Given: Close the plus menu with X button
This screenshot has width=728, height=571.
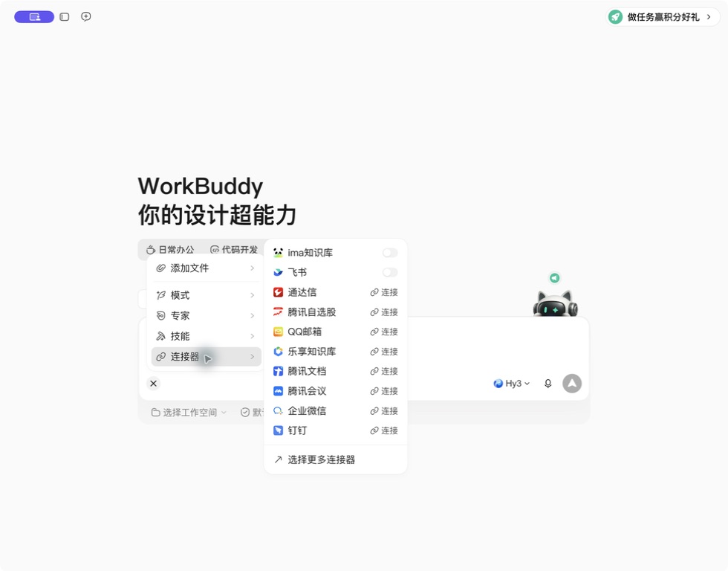Looking at the screenshot, I should pos(154,384).
